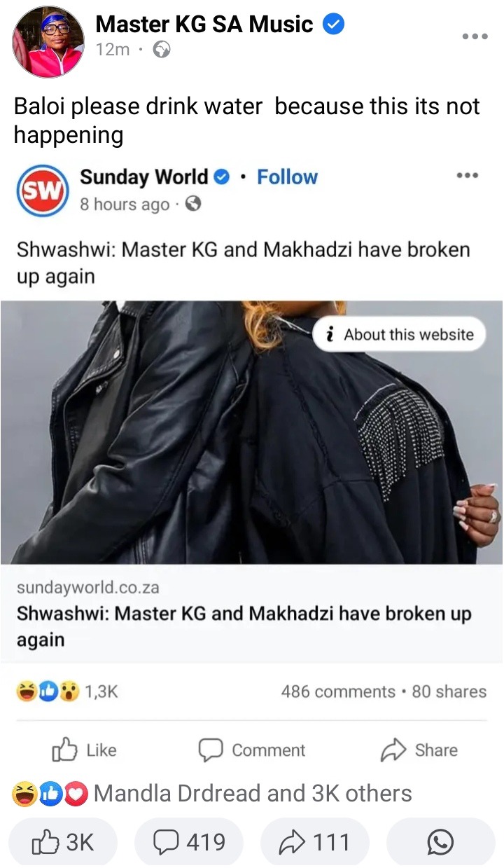The image size is (504, 868).
Task: Share Master KG's post with 111 shares
Action: tap(314, 841)
